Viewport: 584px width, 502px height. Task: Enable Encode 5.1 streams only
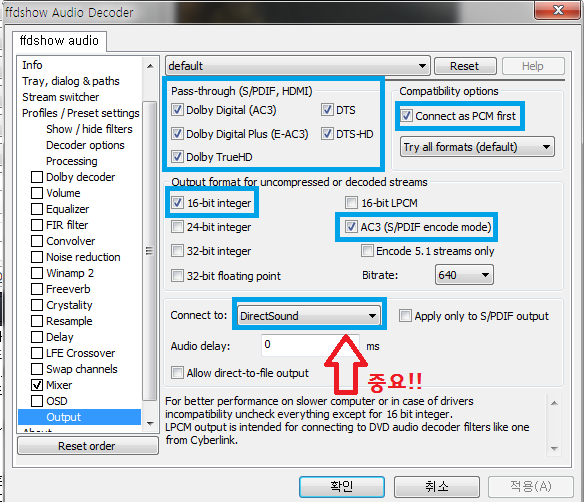point(367,251)
